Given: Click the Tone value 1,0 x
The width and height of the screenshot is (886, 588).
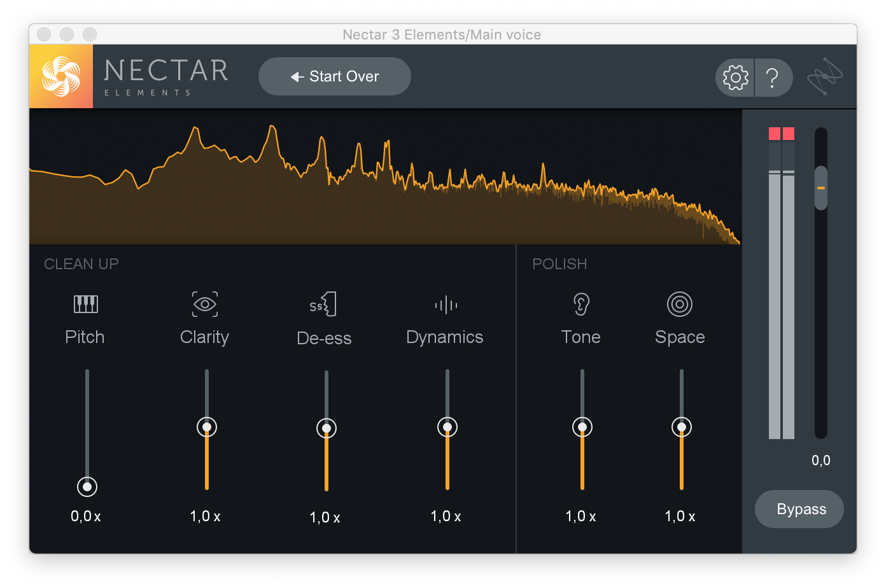Looking at the screenshot, I should pos(581,516).
